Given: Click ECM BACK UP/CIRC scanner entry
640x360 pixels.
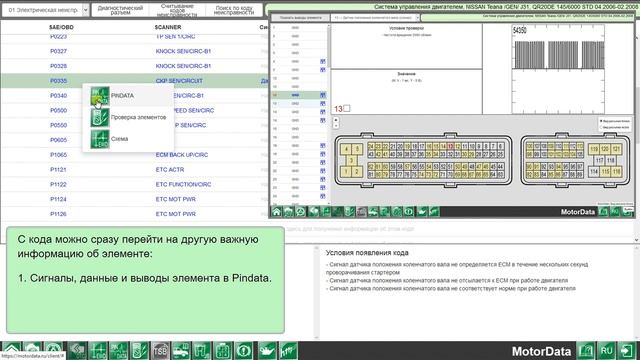Looking at the screenshot, I should coord(182,155).
